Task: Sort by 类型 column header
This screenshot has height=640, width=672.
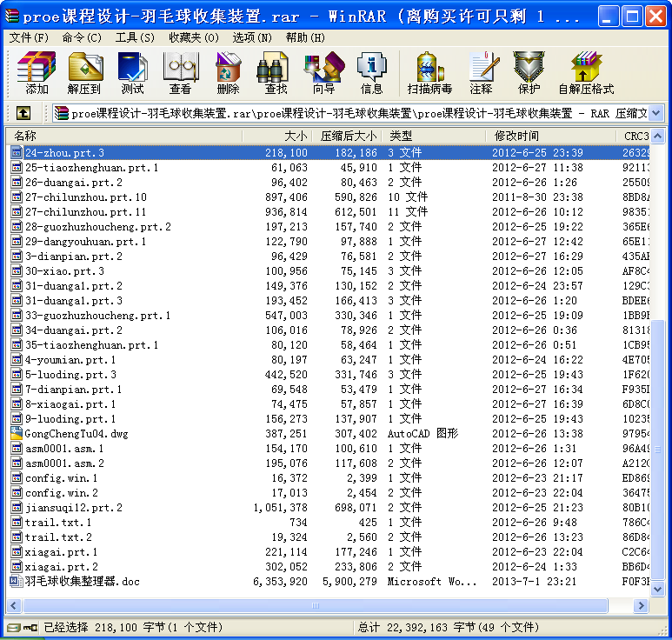Action: [x=434, y=137]
